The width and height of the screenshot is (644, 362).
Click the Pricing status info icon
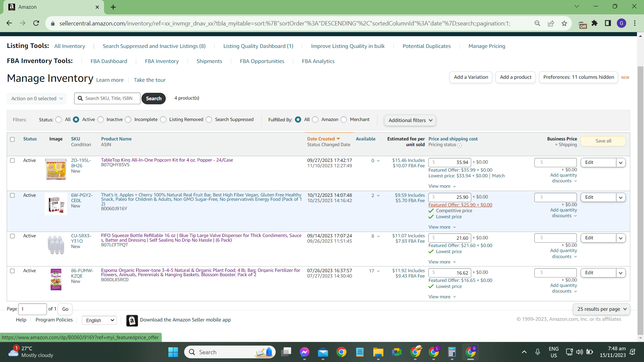[x=460, y=145]
